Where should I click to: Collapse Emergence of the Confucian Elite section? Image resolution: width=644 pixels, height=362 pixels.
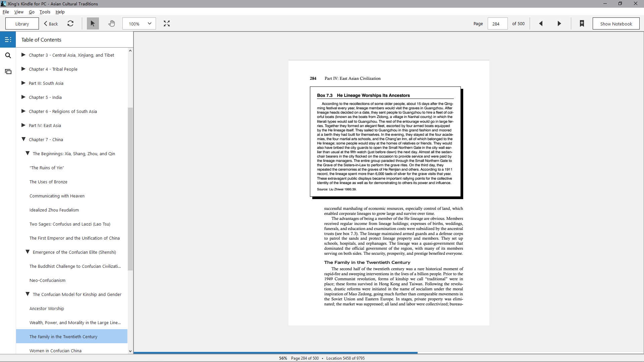tap(28, 252)
